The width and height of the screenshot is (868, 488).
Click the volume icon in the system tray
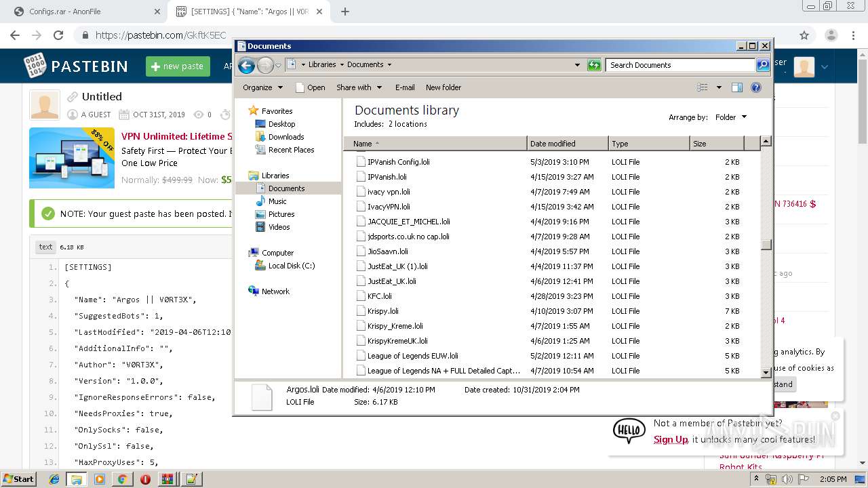click(x=787, y=479)
